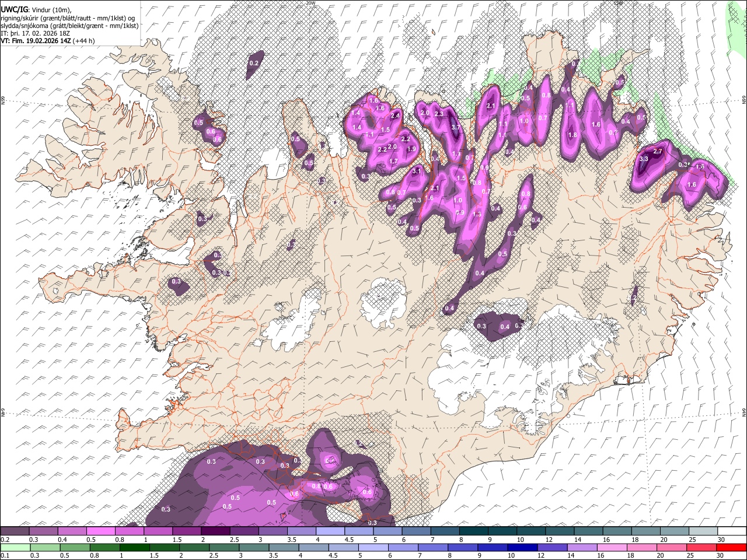Select lower rainfall legend swatch 5–6
Image resolution: width=747 pixels, height=560 pixels.
373,547
